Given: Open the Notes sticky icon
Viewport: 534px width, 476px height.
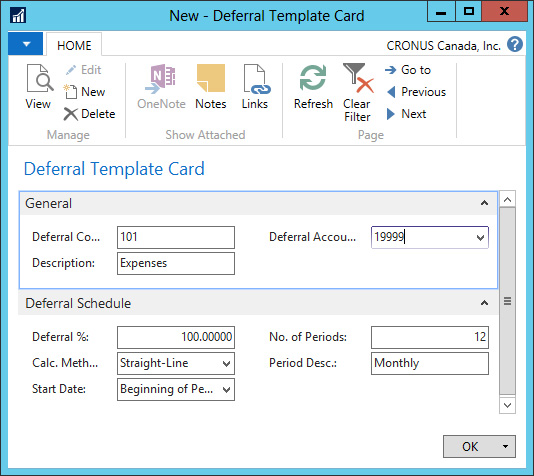Looking at the screenshot, I should 211,78.
